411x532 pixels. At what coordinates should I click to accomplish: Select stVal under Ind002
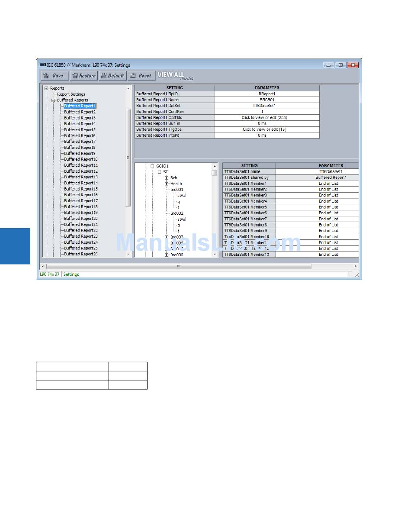pyautogui.click(x=182, y=219)
